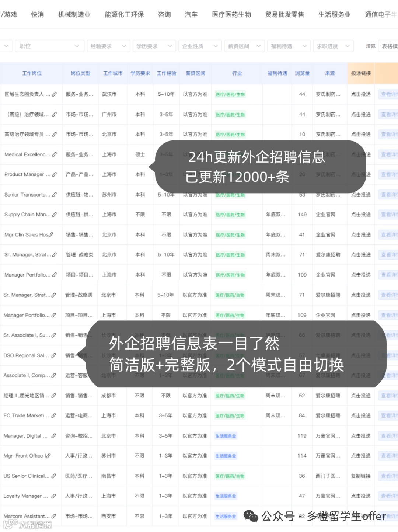
Task: Click the link icon beside US Senior Clinical...
Action: [54, 476]
